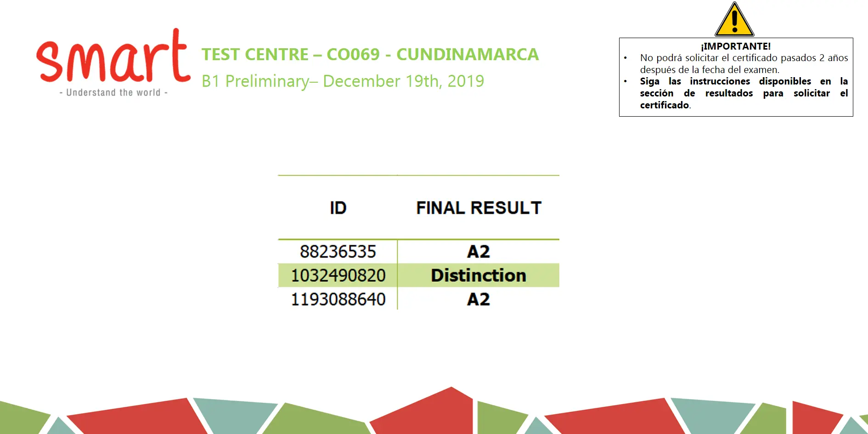
Task: Click the '¡IMPORTANTE!' heading in the notice box
Action: tap(736, 46)
